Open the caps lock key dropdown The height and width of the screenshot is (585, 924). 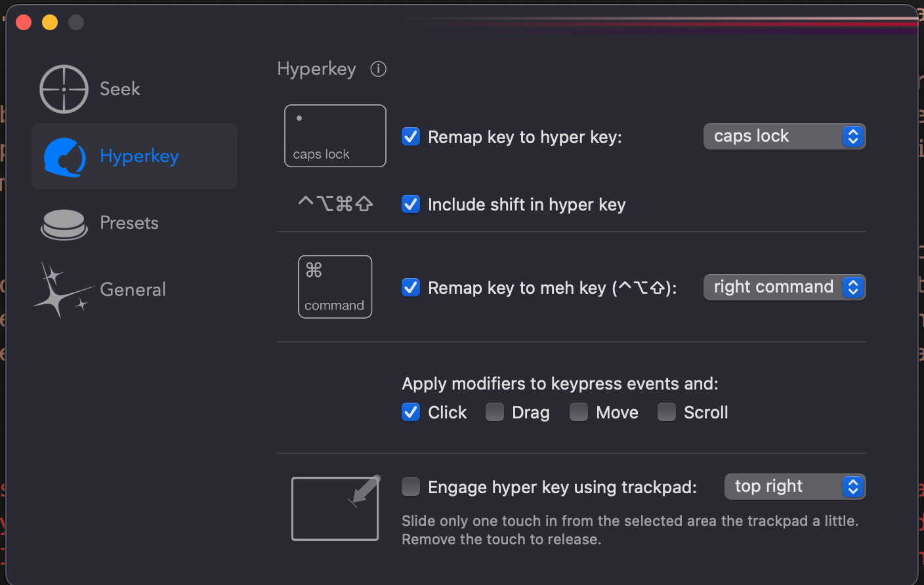click(x=784, y=136)
